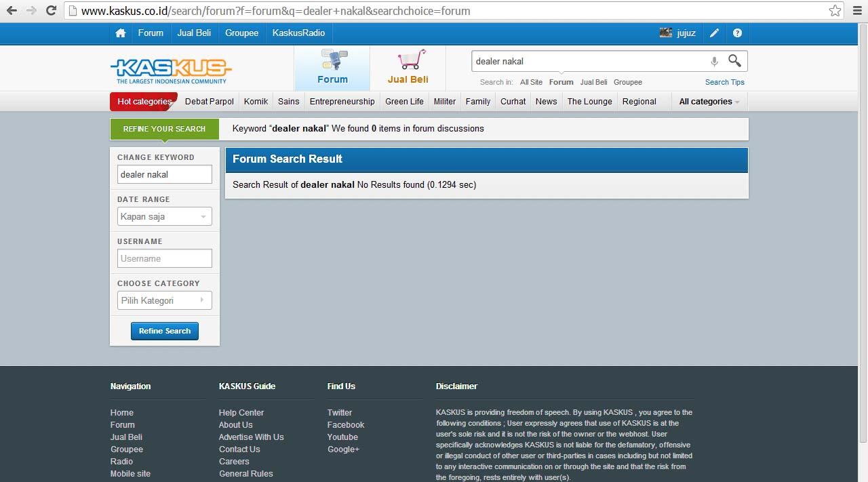
Task: Click the microphone voice search icon
Action: coord(714,61)
